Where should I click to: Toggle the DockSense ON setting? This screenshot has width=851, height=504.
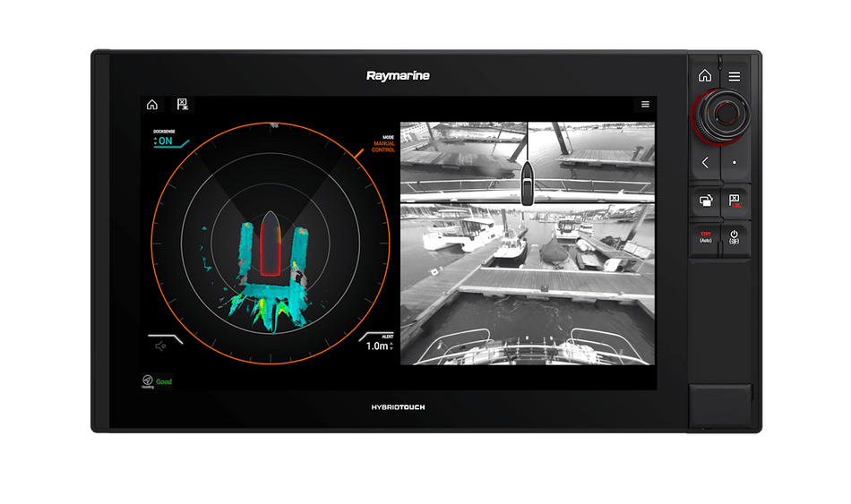pos(165,140)
